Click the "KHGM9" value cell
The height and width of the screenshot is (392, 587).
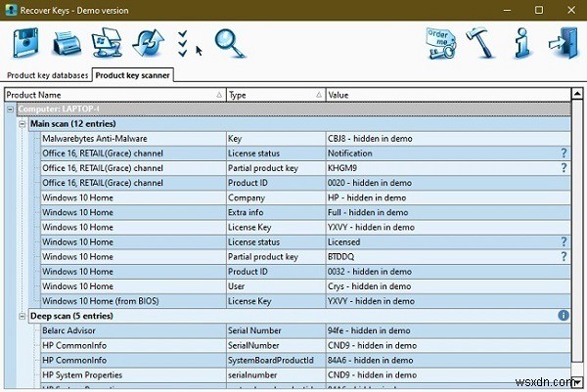[448, 168]
